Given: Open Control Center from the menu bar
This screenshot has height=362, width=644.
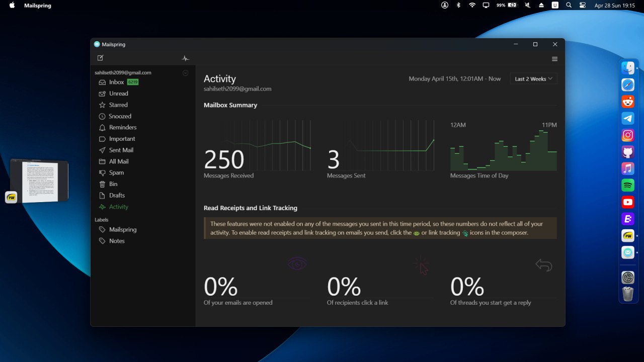Looking at the screenshot, I should pos(583,5).
